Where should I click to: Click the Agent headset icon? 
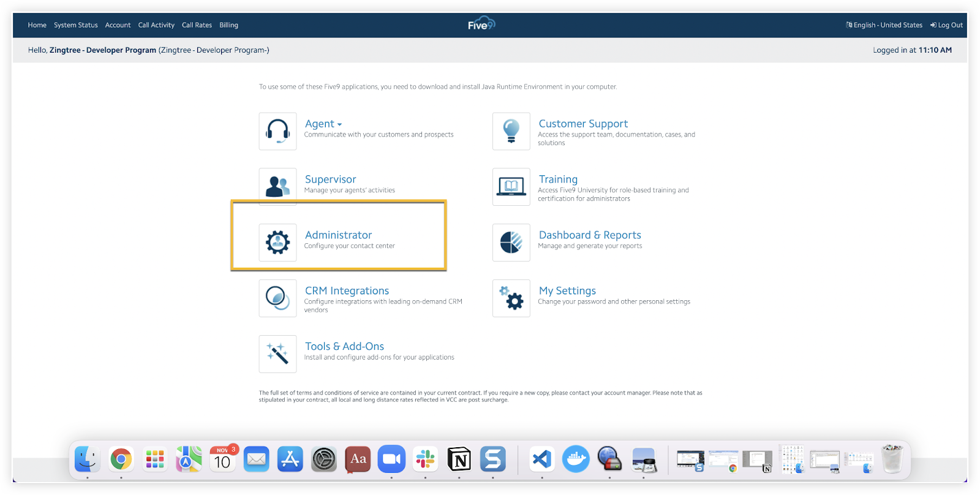[277, 131]
